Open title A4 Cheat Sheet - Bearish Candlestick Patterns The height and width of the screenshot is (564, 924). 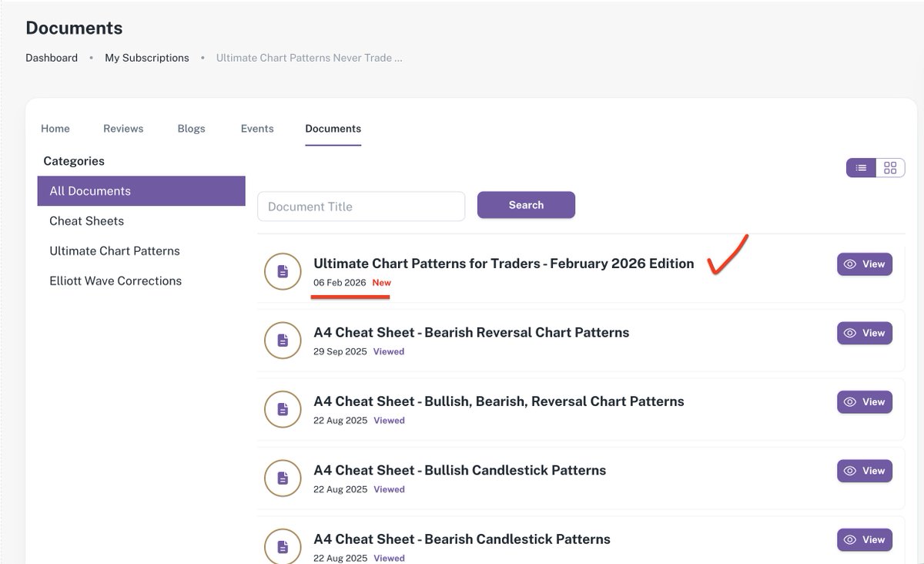462,539
